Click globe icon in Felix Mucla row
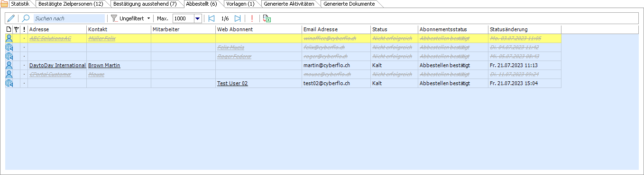This screenshot has height=175, width=644. (9, 47)
